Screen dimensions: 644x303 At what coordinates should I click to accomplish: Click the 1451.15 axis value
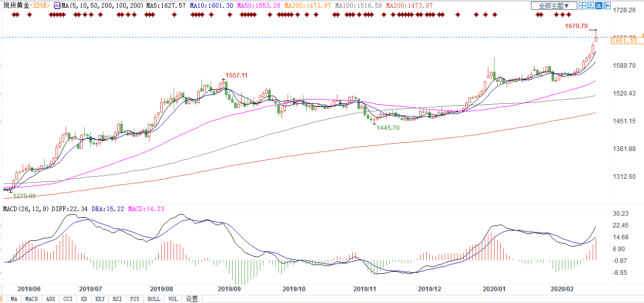(x=624, y=121)
